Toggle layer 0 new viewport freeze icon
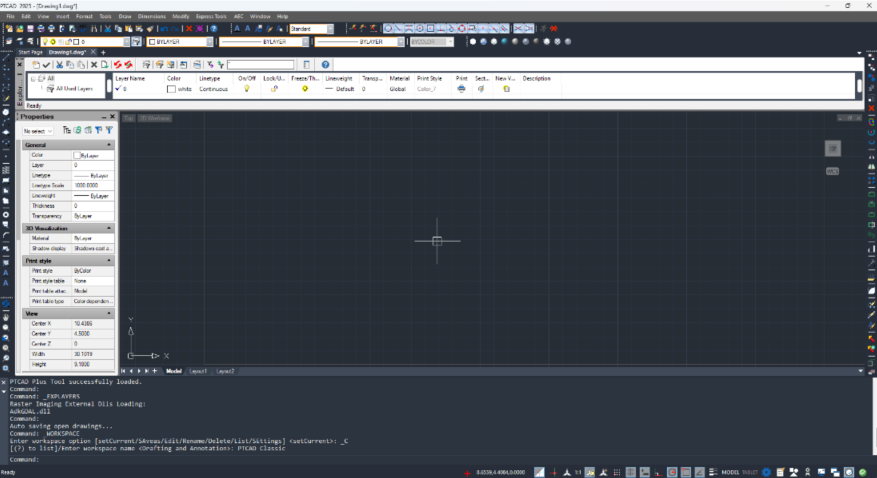 click(x=506, y=89)
